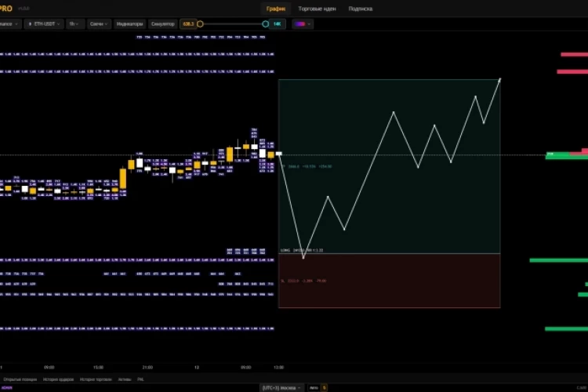Open the ETH-USDT pair dropdown

coord(44,24)
